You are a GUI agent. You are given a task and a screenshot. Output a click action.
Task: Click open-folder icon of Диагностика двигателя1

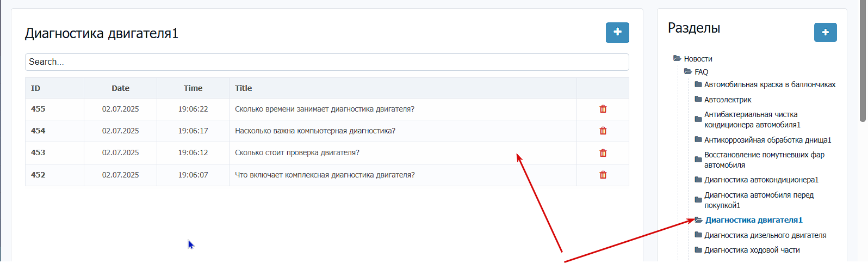(x=699, y=220)
